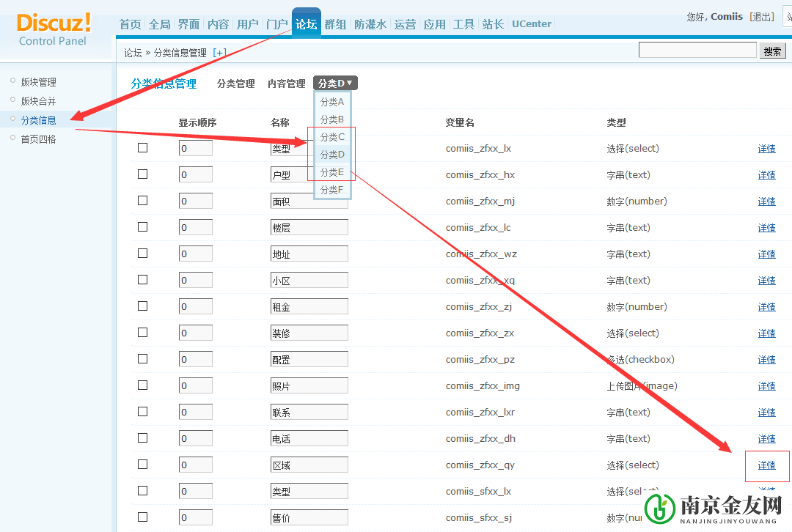Image resolution: width=792 pixels, height=532 pixels.
Task: Click the 搜索 search button
Action: pyautogui.click(x=772, y=50)
